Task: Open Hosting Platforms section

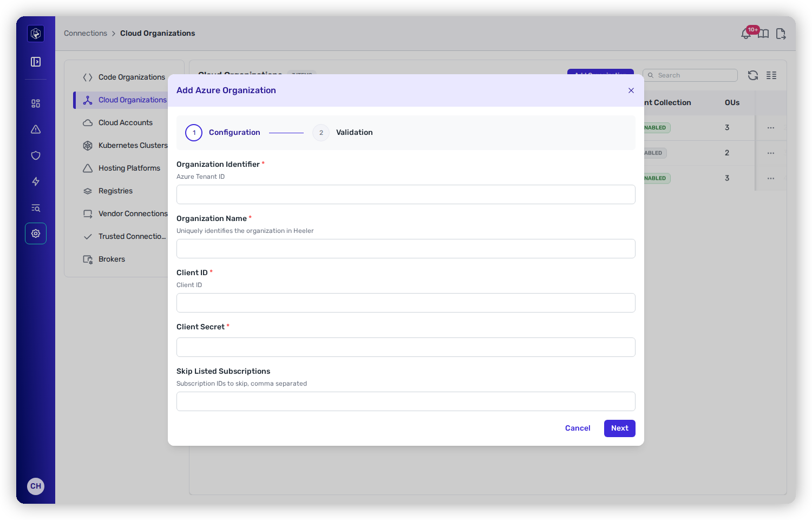Action: [125, 168]
